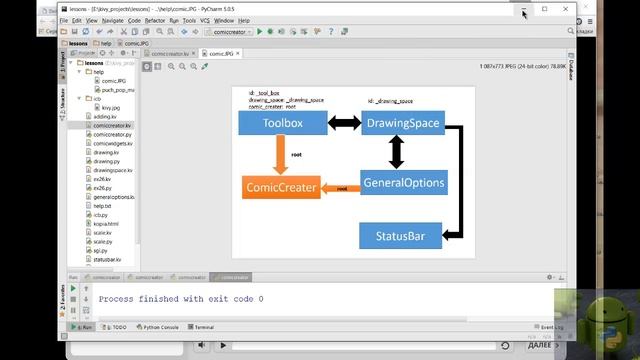Open Event Log in status bar

tap(549, 327)
